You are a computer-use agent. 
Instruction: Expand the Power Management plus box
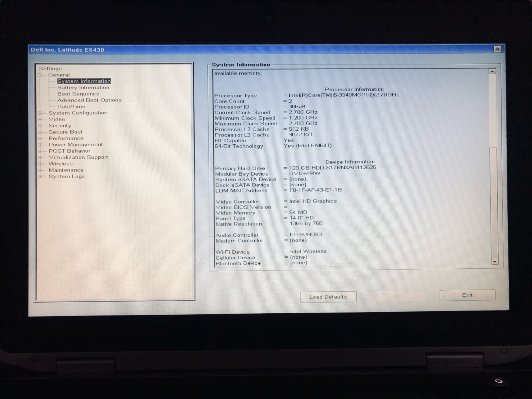(40, 145)
